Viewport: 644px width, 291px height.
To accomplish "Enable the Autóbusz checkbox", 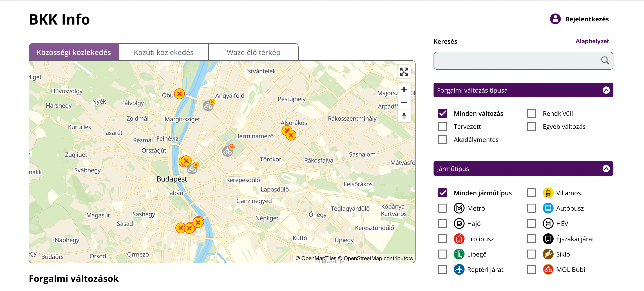I will [x=531, y=208].
